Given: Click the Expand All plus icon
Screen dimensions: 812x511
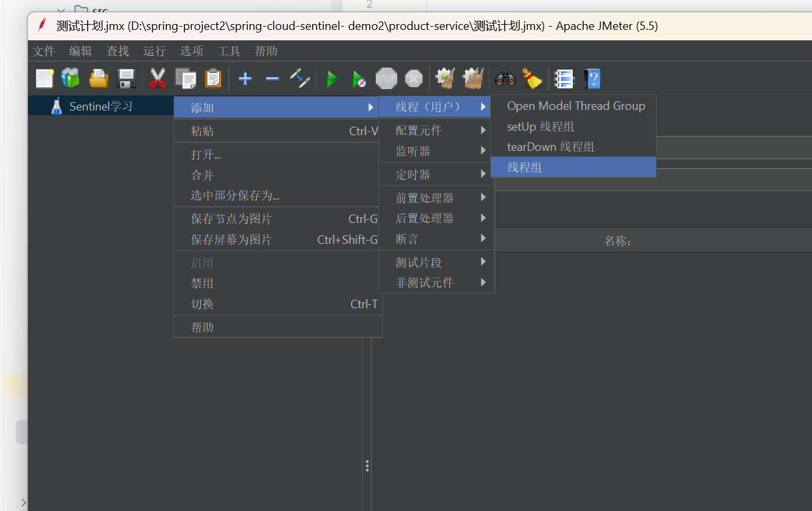Looking at the screenshot, I should [245, 79].
